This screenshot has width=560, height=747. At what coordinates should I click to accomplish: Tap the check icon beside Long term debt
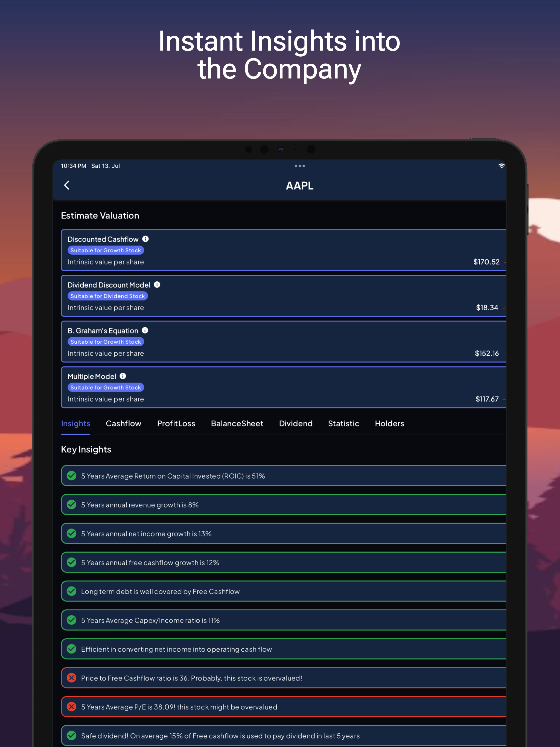[x=72, y=591]
